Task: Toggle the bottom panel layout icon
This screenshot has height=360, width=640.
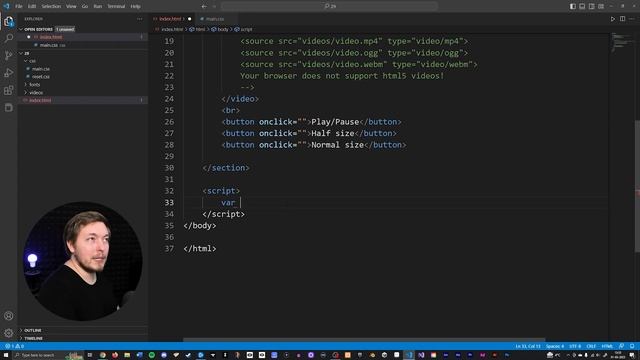Action: (x=582, y=6)
